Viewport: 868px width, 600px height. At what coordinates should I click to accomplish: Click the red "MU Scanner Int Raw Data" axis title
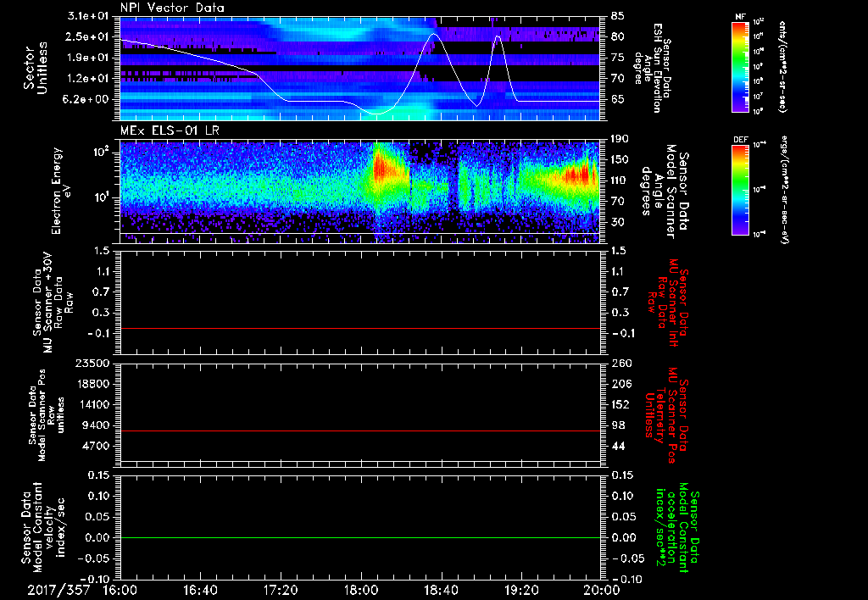point(668,303)
